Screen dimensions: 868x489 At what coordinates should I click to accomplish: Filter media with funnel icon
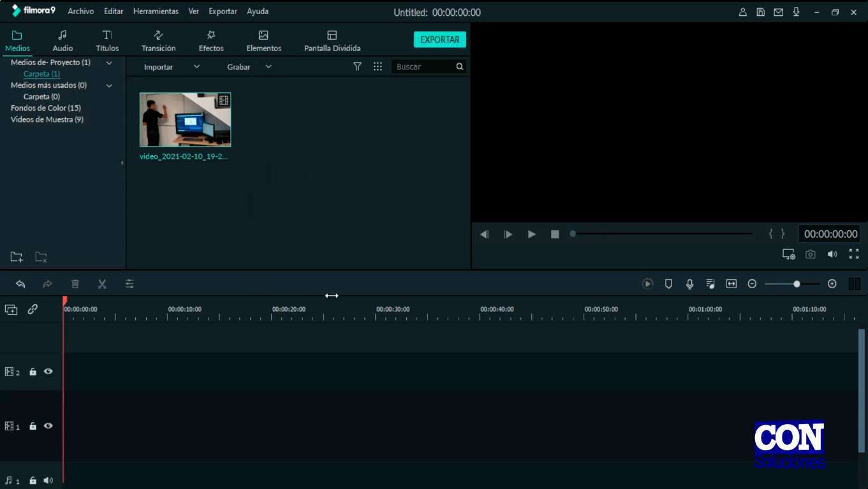pos(357,66)
